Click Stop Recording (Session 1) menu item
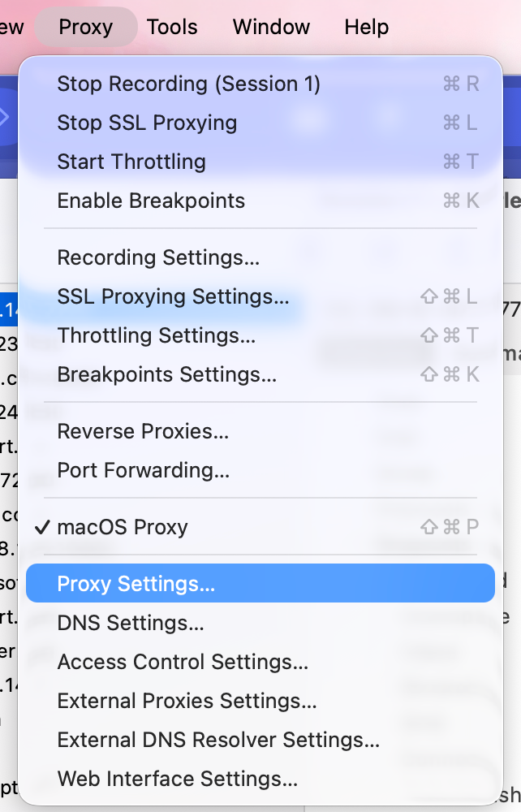Image resolution: width=521 pixels, height=812 pixels. pyautogui.click(x=188, y=84)
